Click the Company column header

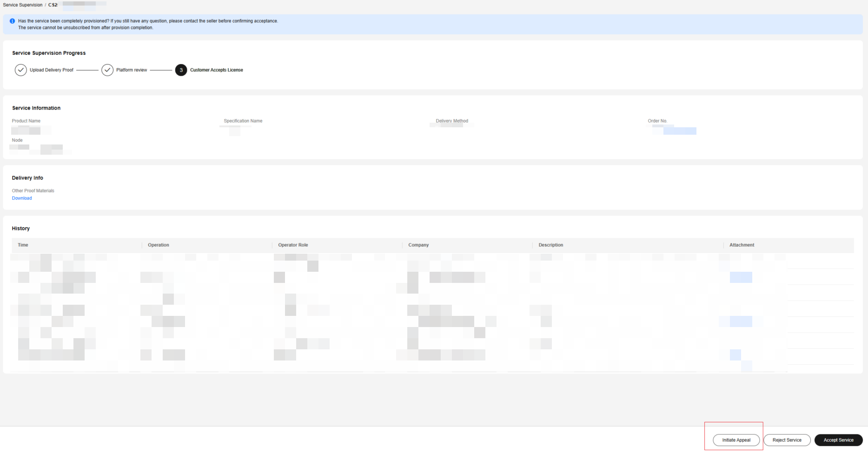[x=418, y=245]
